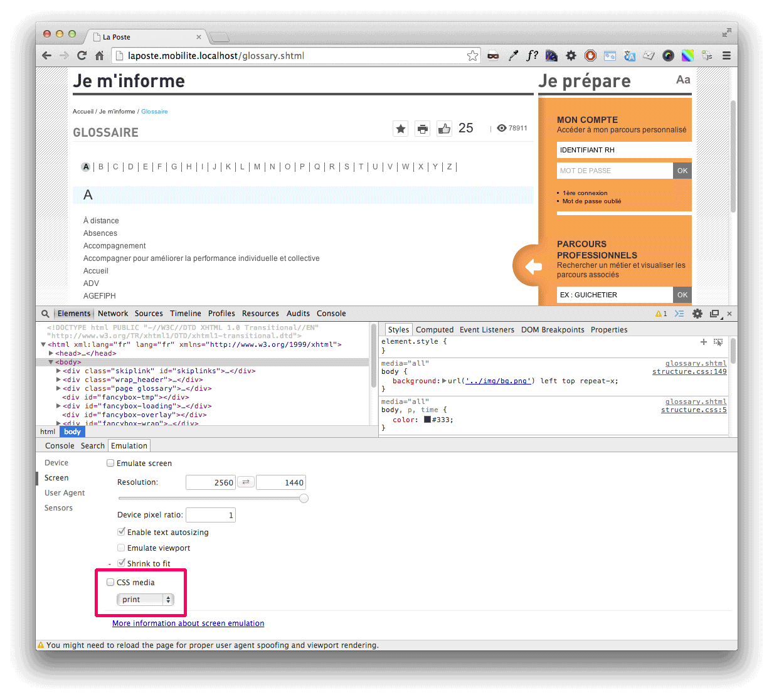
Task: Close the DevTools panel
Action: coord(729,314)
